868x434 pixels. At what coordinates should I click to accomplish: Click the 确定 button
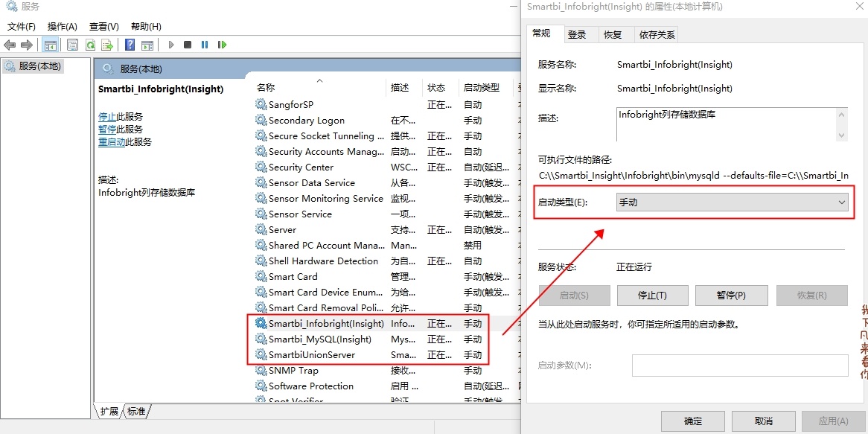tap(693, 421)
